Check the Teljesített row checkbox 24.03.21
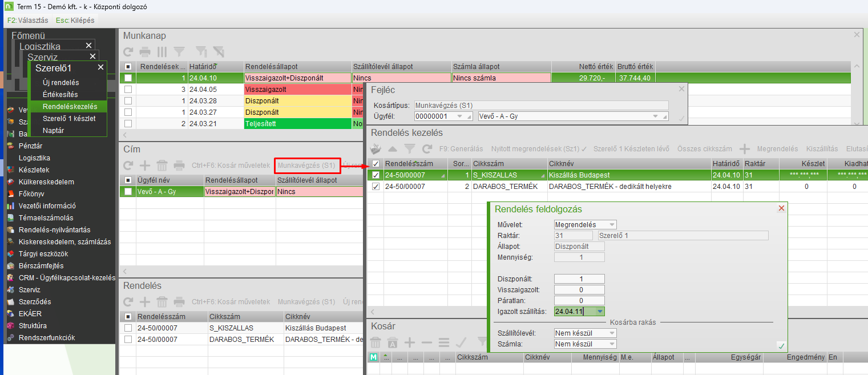The width and height of the screenshot is (868, 375). (128, 124)
